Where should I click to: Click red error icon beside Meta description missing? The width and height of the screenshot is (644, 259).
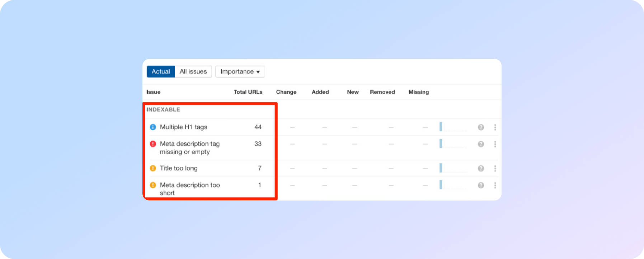153,144
